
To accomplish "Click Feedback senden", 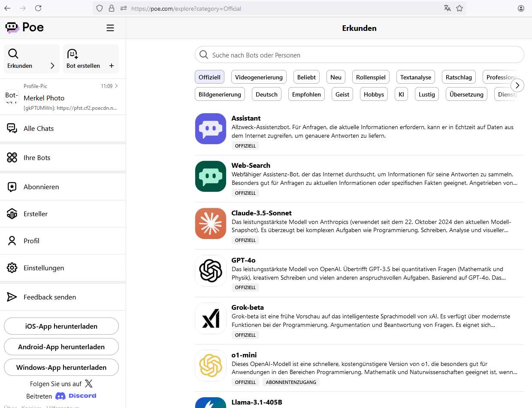I will click(63, 297).
